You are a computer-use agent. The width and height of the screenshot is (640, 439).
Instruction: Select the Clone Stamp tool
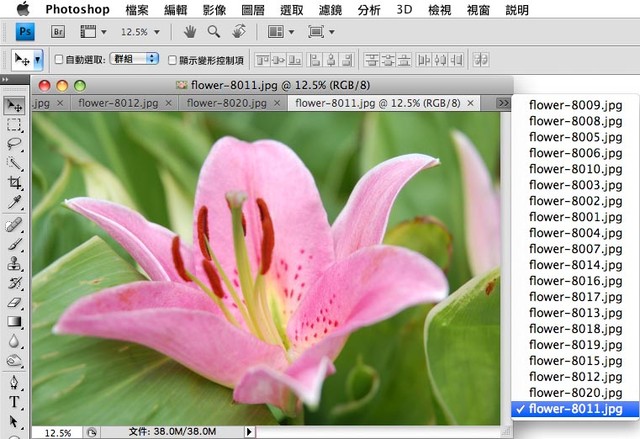[15, 264]
